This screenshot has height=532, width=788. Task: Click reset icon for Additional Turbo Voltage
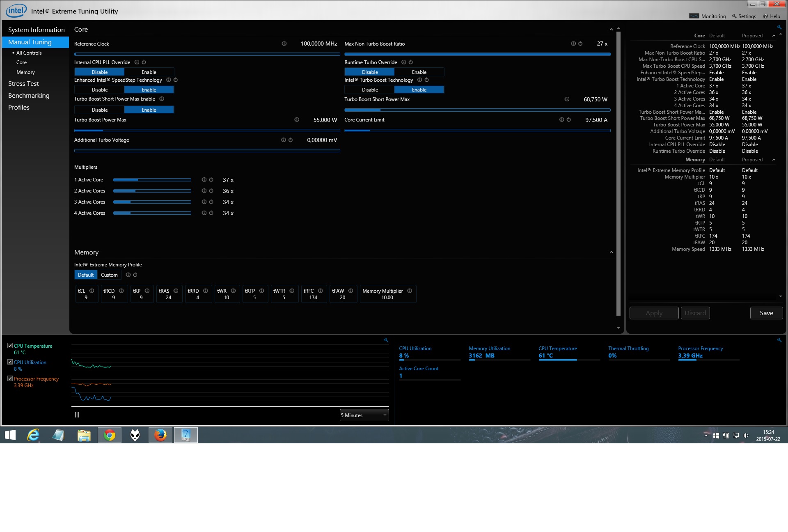pos(291,140)
